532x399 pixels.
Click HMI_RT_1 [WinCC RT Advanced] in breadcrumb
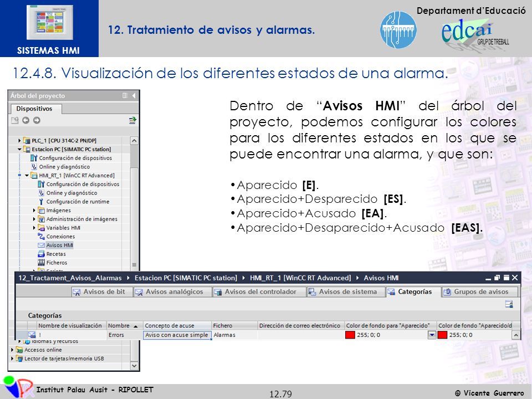(300, 278)
